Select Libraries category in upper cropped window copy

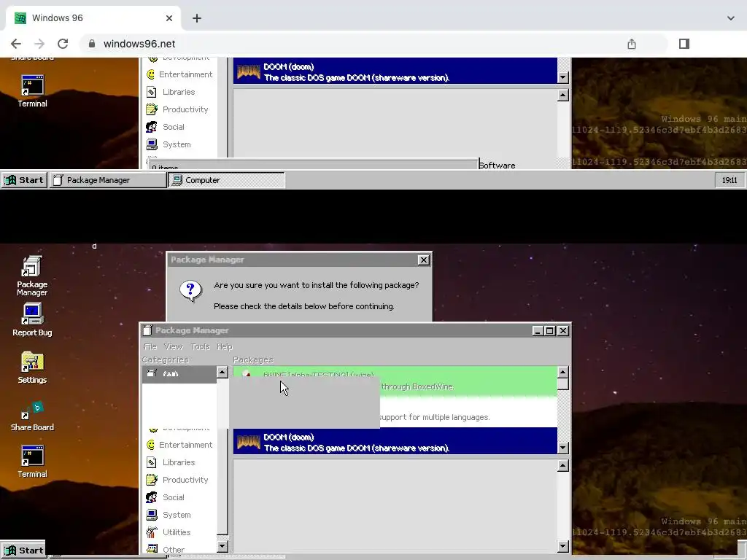pos(171,92)
